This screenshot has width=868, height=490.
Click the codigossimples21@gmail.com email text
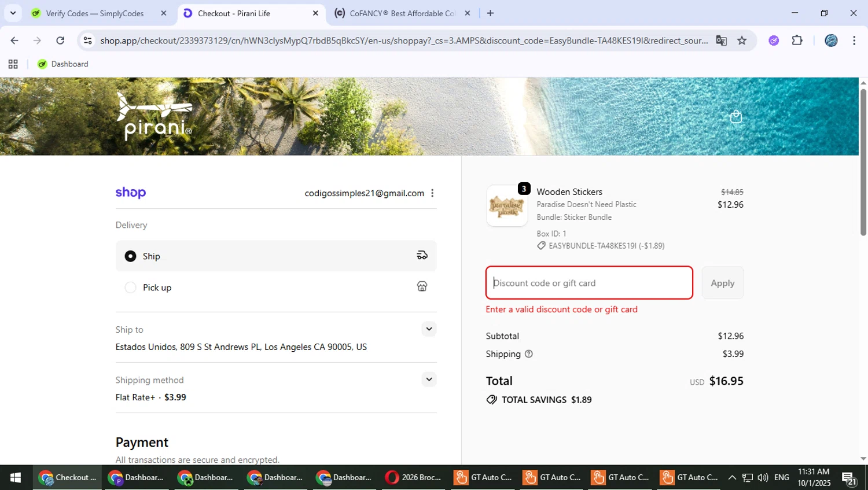[x=365, y=193]
